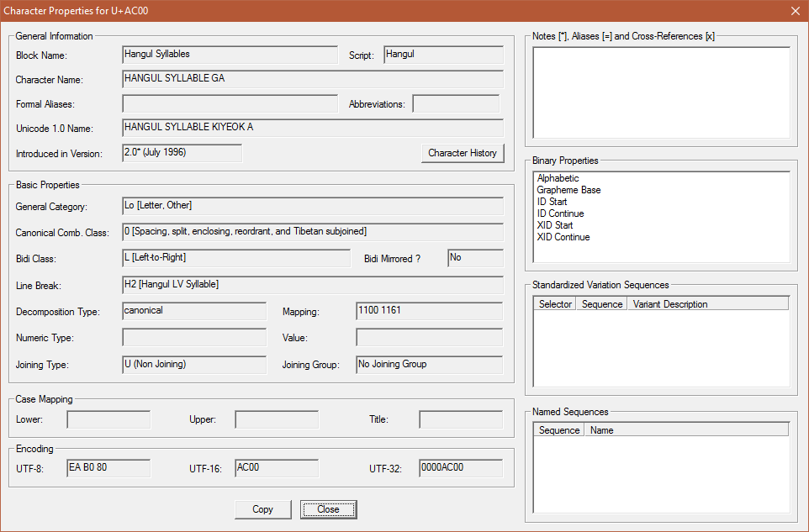Click the Introduced in Version field

click(x=182, y=153)
